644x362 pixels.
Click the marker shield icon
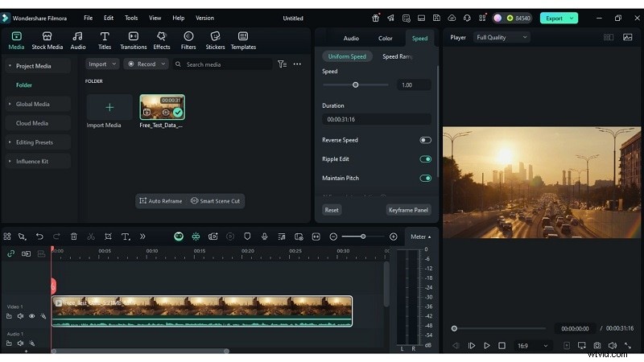pos(247,237)
